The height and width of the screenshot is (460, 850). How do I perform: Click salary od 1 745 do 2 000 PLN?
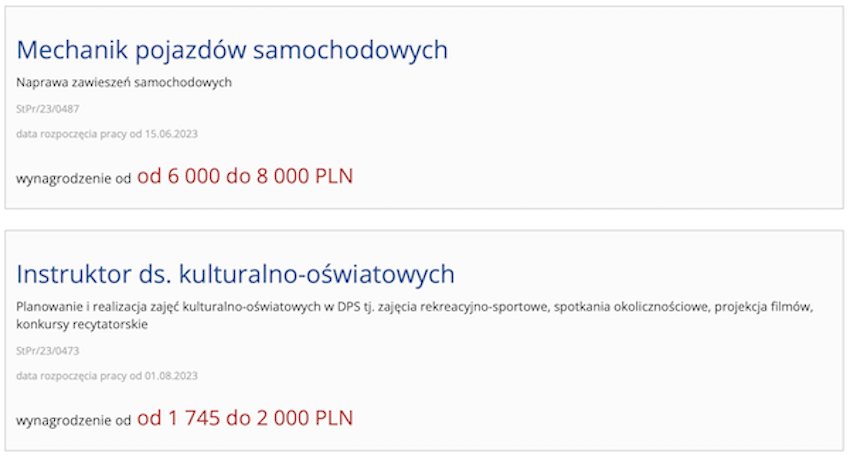tap(245, 418)
